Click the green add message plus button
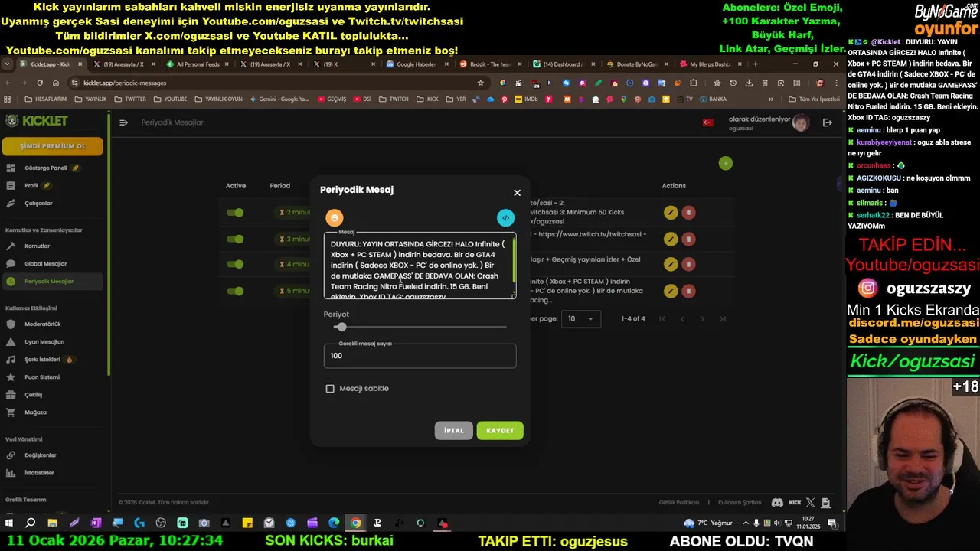The height and width of the screenshot is (551, 980). (x=726, y=163)
